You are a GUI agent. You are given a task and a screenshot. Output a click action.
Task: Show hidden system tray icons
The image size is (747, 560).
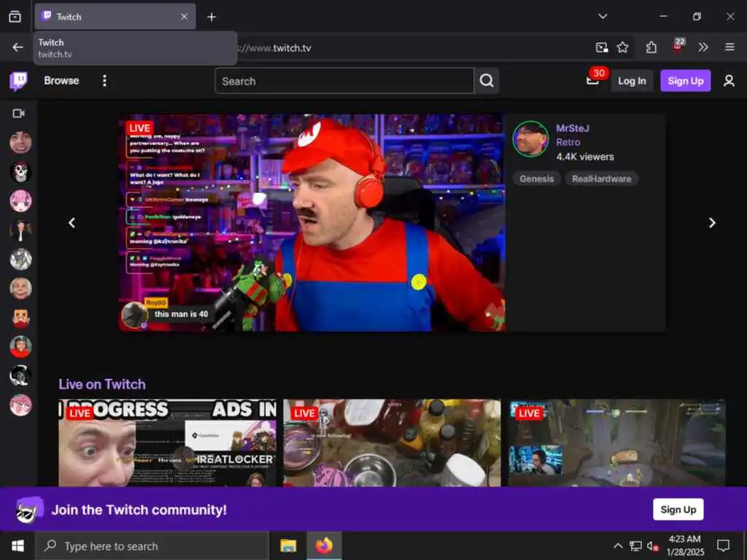click(617, 545)
